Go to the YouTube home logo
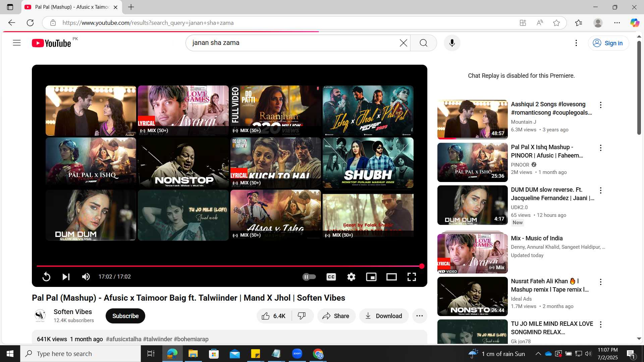This screenshot has height=362, width=644. pyautogui.click(x=51, y=43)
